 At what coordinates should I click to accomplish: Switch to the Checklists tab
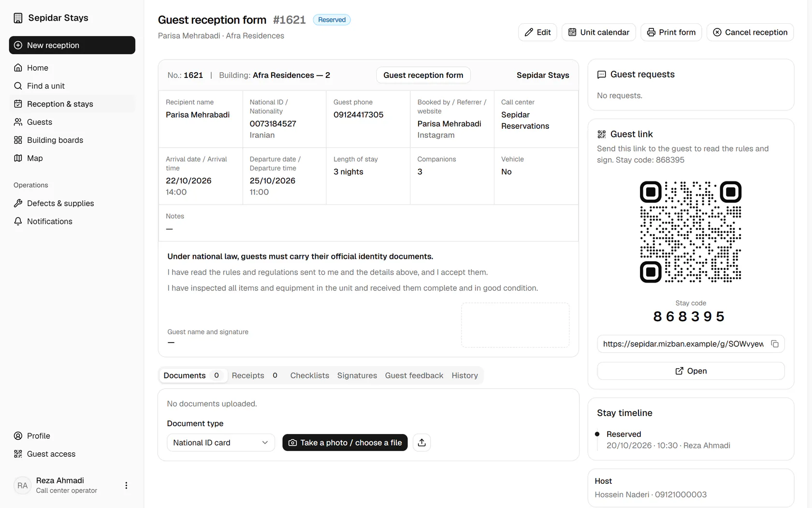309,375
